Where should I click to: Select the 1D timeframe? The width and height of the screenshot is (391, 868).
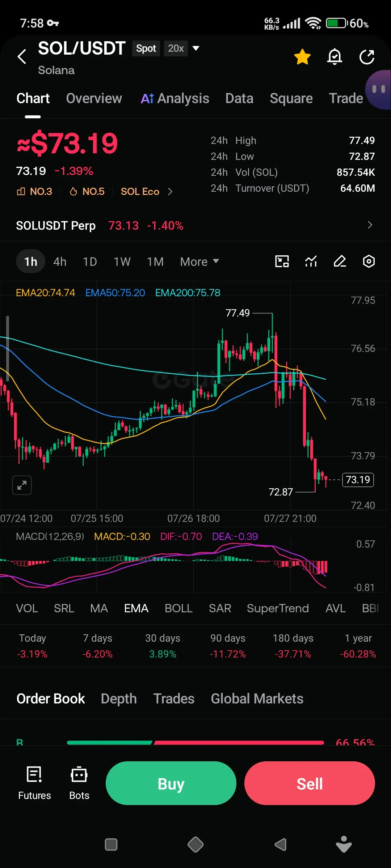[x=90, y=261]
